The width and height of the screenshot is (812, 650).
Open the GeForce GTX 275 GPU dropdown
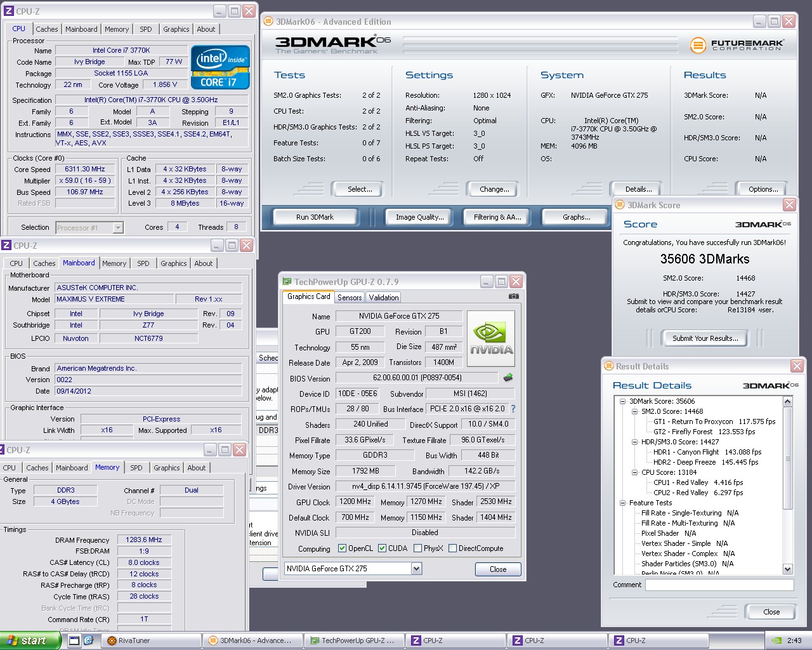pos(416,569)
